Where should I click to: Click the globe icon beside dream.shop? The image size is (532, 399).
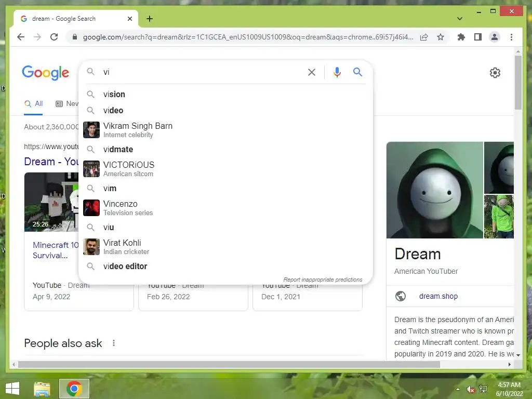coord(401,296)
